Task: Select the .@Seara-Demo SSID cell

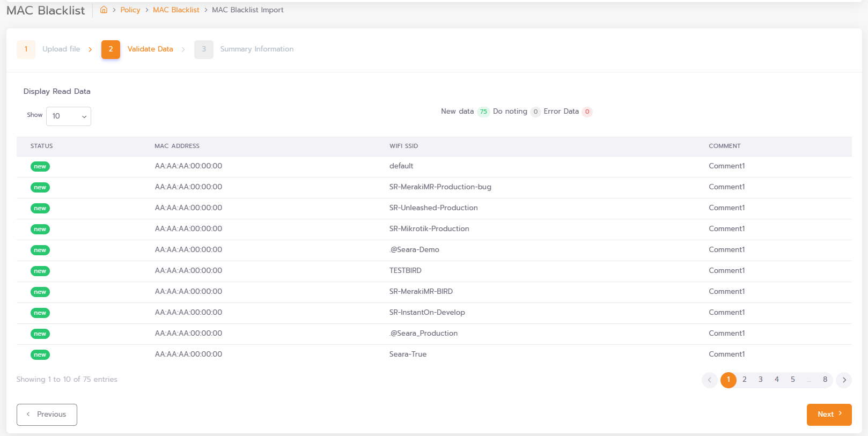Action: point(414,250)
